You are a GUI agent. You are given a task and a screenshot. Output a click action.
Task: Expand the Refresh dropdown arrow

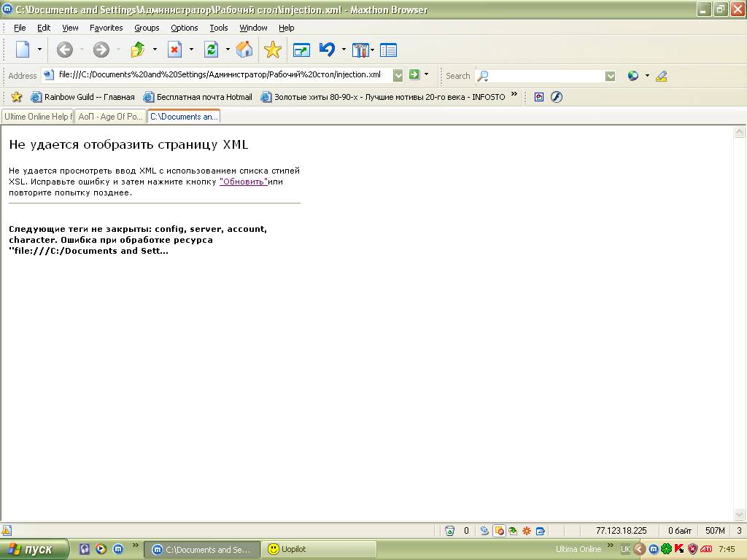point(228,50)
